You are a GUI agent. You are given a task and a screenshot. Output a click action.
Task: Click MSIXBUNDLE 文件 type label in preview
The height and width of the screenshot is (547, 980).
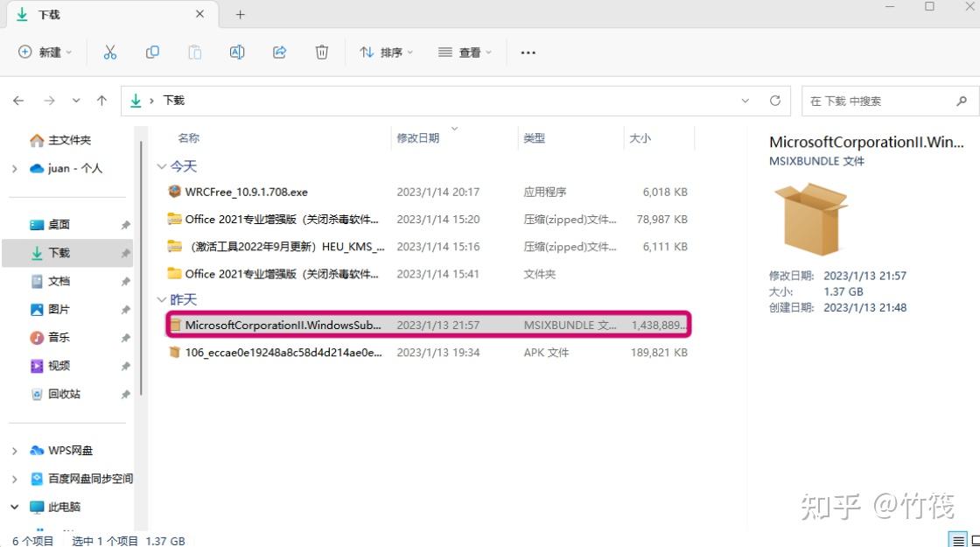816,161
